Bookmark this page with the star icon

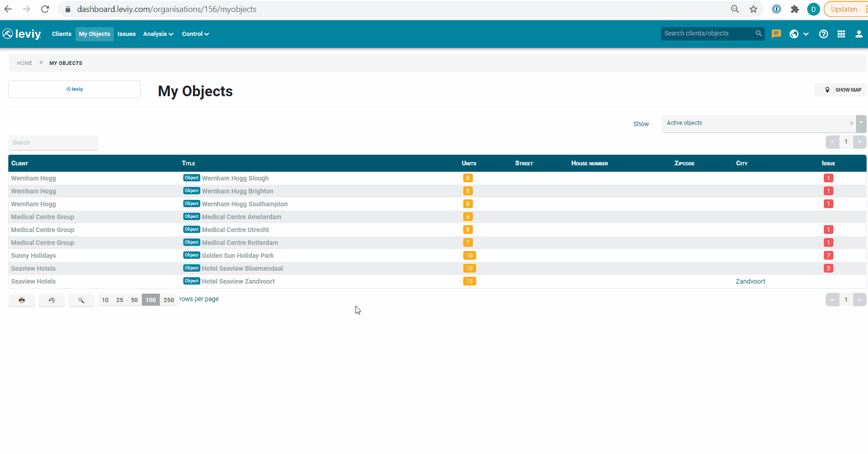click(753, 9)
